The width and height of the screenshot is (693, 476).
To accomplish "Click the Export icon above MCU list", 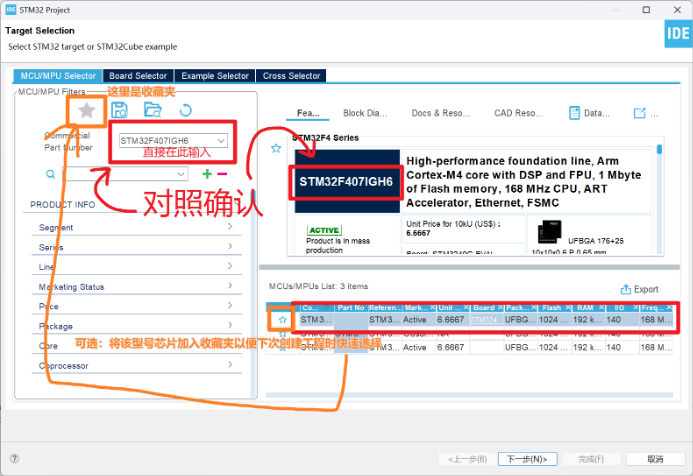I will point(625,289).
